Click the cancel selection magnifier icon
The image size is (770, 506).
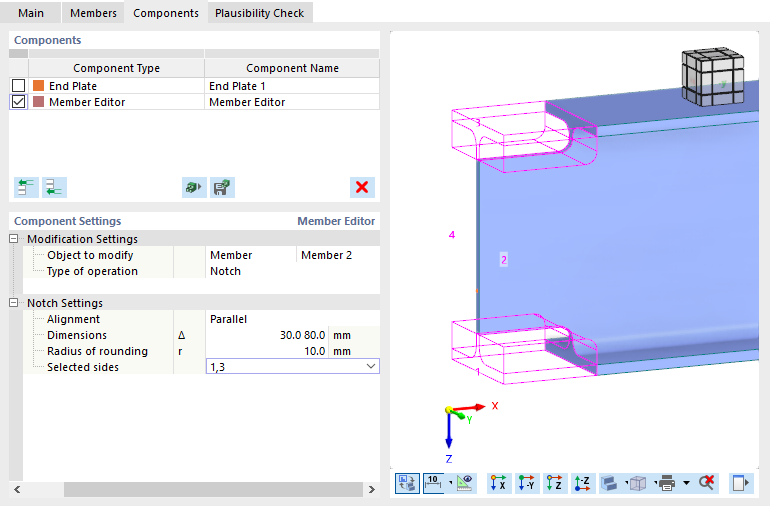[707, 483]
